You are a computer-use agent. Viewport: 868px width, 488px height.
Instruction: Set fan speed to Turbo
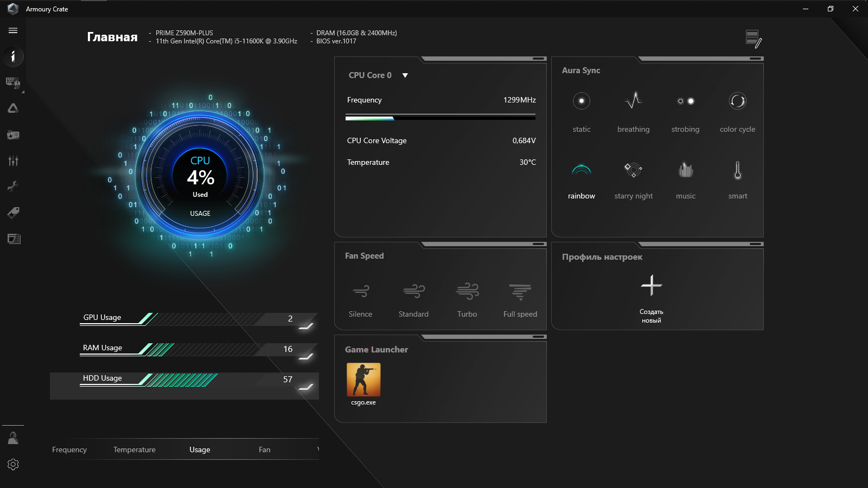coord(467,300)
